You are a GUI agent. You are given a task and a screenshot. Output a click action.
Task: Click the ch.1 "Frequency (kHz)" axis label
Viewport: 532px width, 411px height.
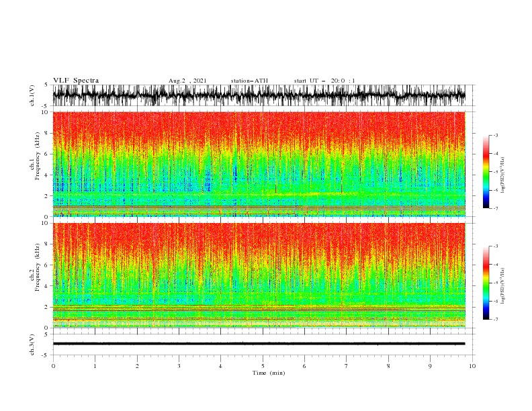coord(37,157)
